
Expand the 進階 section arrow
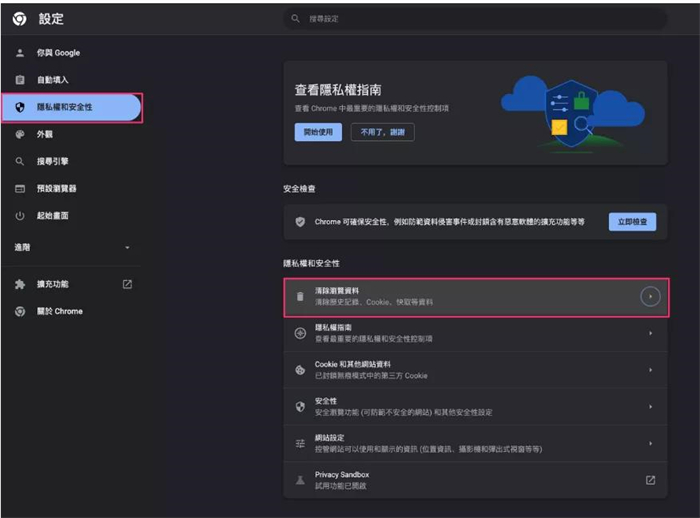click(127, 247)
